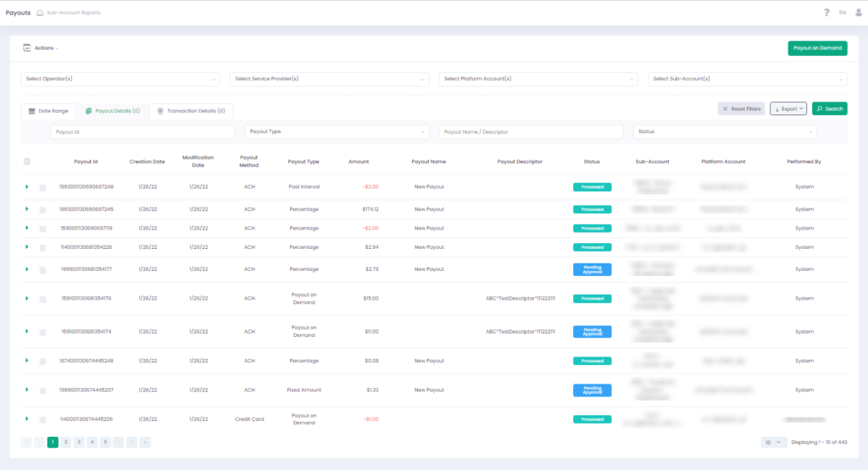Click the home icon beside Sub-Account Reports
Image resolution: width=868 pixels, height=470 pixels.
(40, 13)
